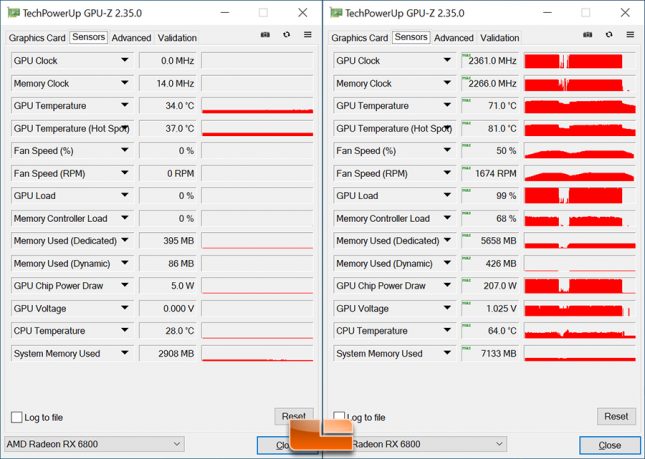Click GPU-Z app icon in right title bar
645x459 pixels.
(x=336, y=13)
